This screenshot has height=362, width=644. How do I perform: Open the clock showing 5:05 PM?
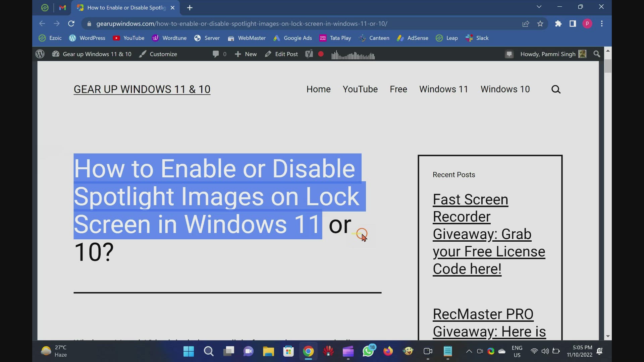click(x=580, y=351)
